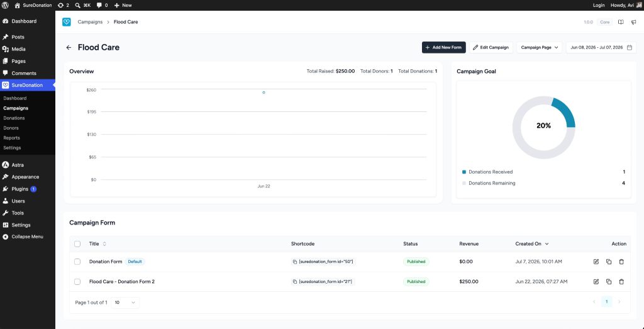Check the Donation Form row checkbox
Image resolution: width=644 pixels, height=329 pixels.
coord(77,262)
